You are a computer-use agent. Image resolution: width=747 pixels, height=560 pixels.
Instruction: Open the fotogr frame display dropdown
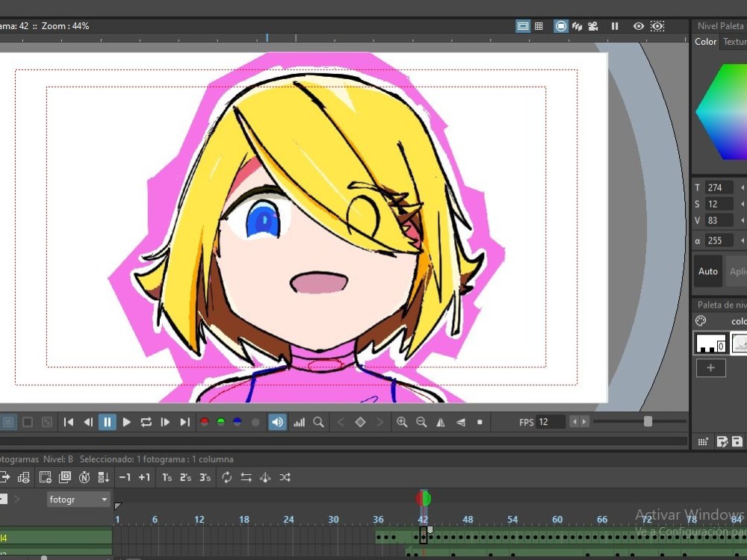click(x=78, y=500)
